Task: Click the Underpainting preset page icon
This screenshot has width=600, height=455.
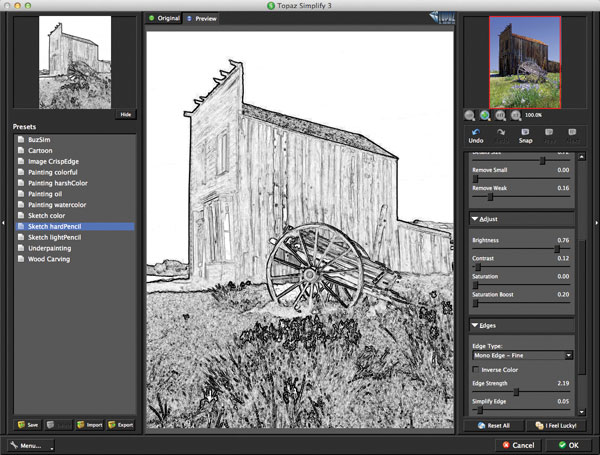Action: [21, 248]
